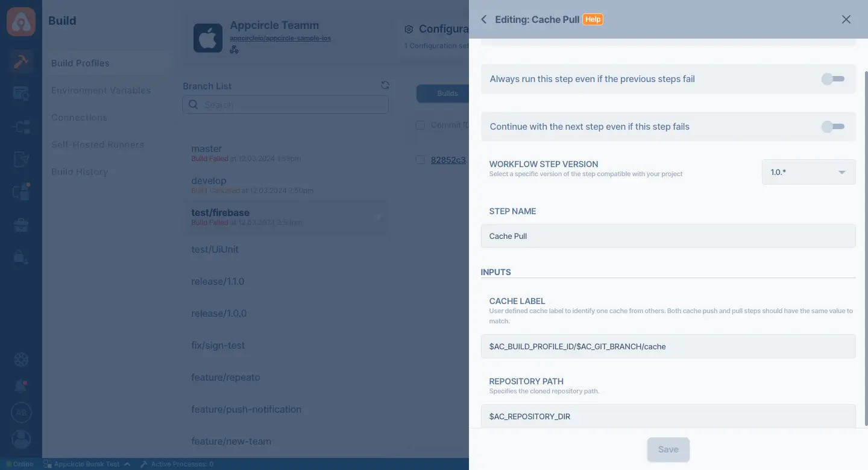Screen dimensions: 868x470
Task: Open the sidebar icon showing a document with a checkmark
Action: 21,159
